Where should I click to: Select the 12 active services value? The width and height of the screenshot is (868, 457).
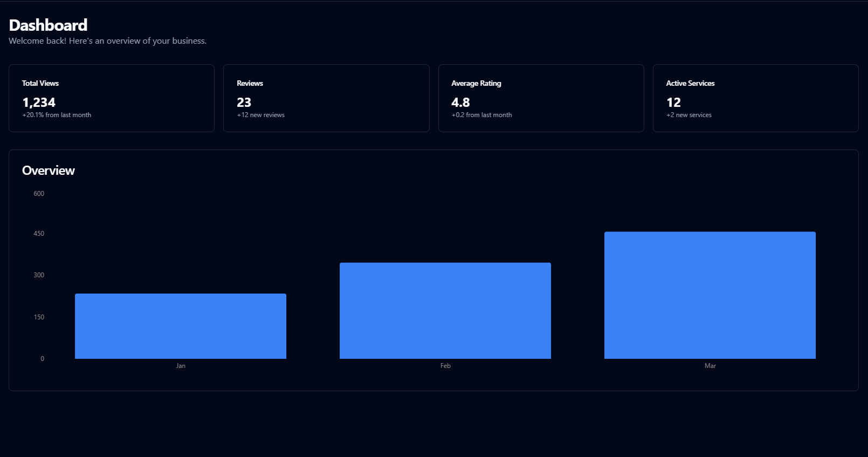tap(673, 103)
